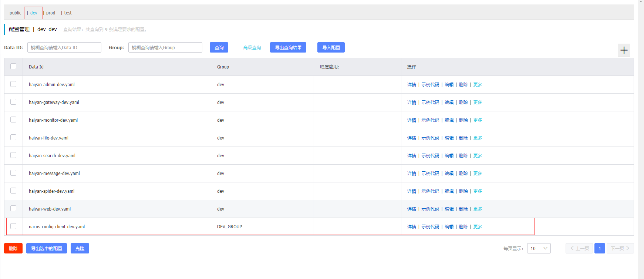Click the Data Id column header
The width and height of the screenshot is (644, 279).
[x=117, y=67]
